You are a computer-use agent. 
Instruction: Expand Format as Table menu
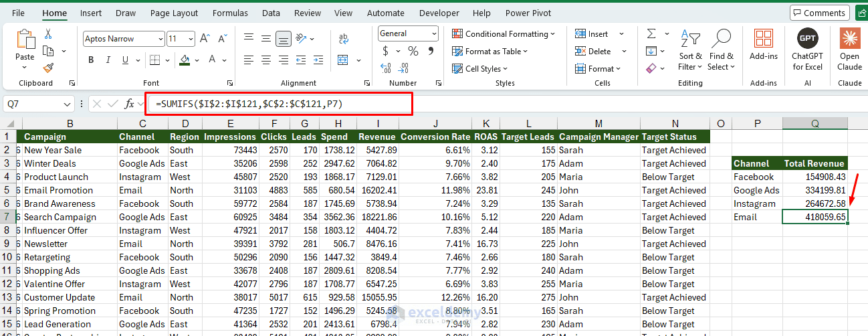[490, 51]
